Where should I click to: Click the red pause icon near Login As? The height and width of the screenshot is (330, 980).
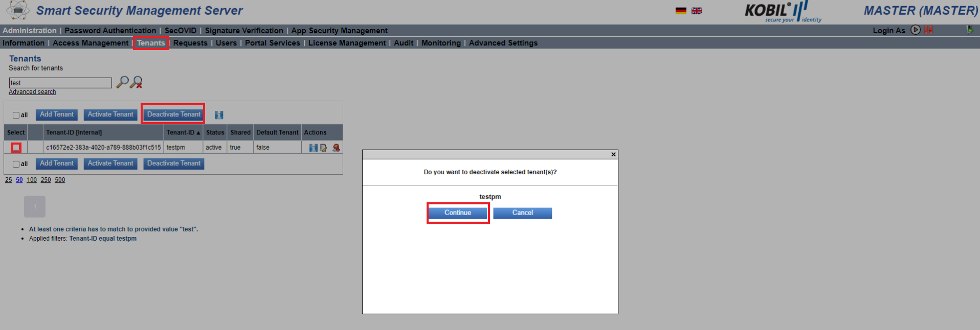928,30
